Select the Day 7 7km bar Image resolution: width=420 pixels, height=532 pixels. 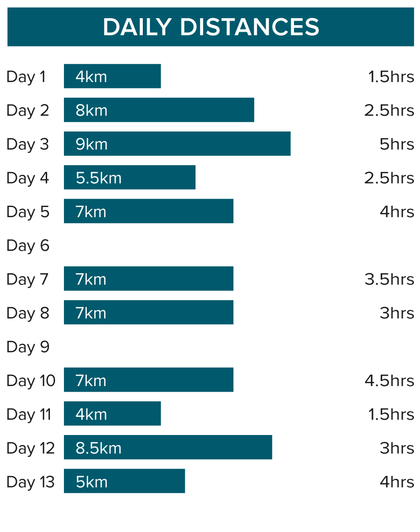point(148,279)
